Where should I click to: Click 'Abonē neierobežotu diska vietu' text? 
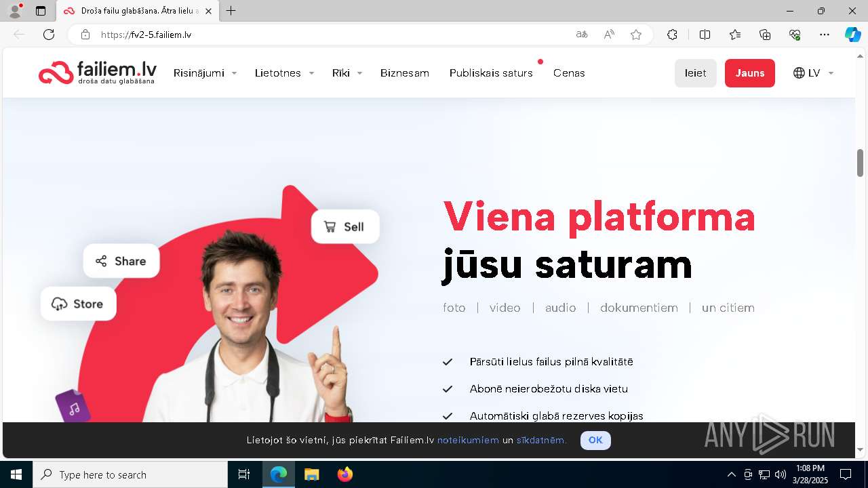pos(549,389)
